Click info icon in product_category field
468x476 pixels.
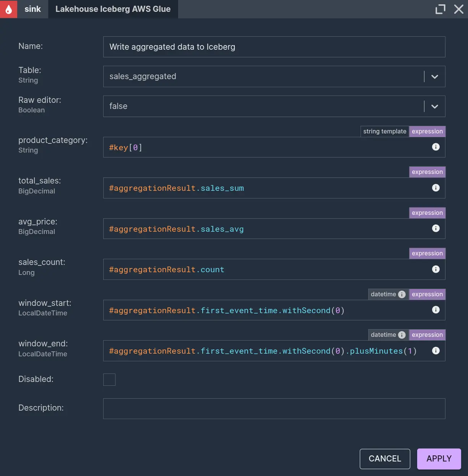point(436,147)
